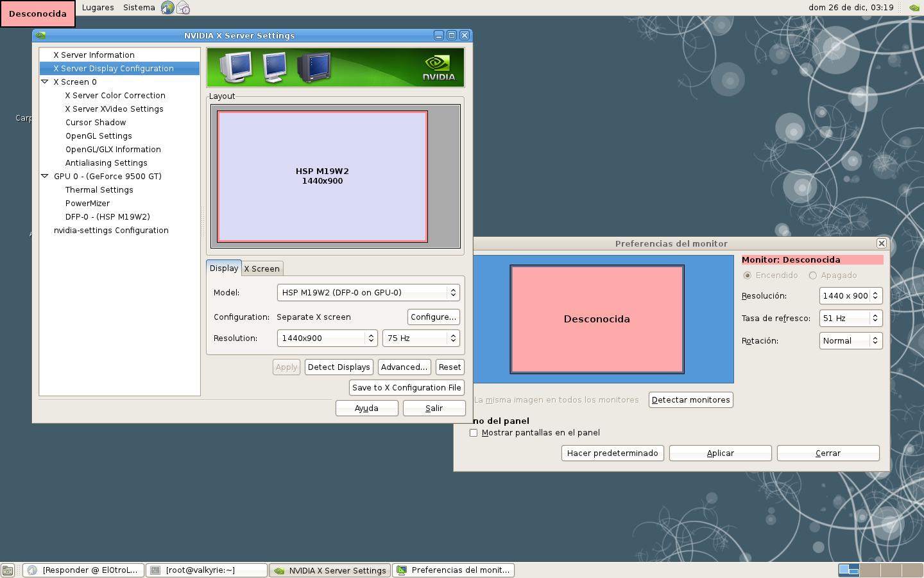Enable Mostrar pantallas en el panel checkbox
The height and width of the screenshot is (578, 924).
474,433
